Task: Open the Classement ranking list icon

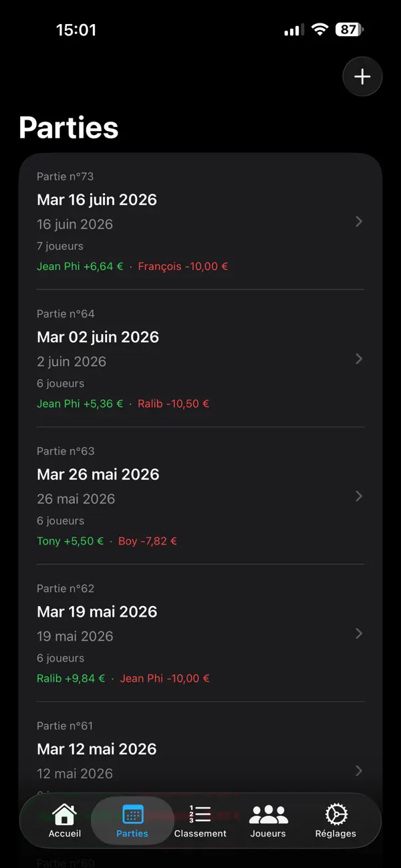Action: coord(200,814)
